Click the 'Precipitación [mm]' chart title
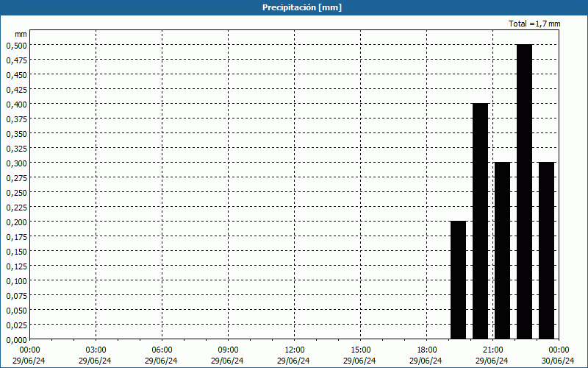Viewport: 588px width, 368px height. point(302,7)
